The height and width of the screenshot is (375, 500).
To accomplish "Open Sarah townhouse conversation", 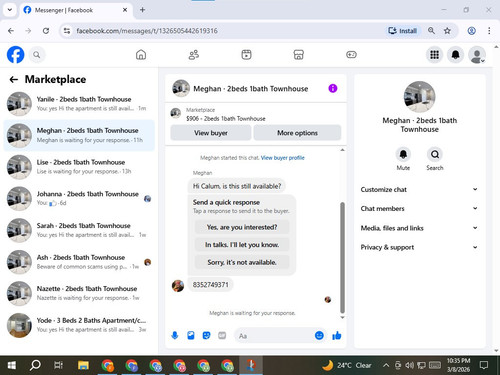I will click(79, 230).
